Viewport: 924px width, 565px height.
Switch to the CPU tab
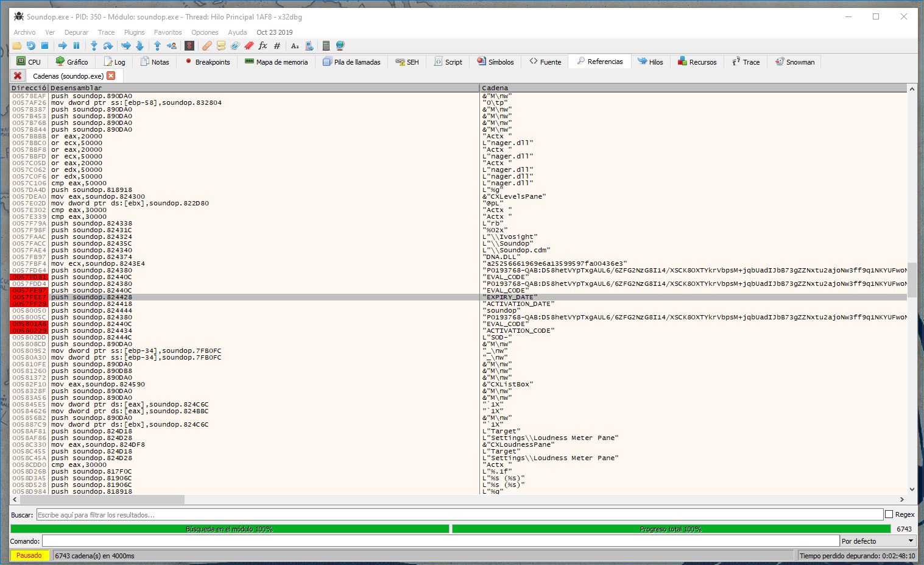click(29, 62)
